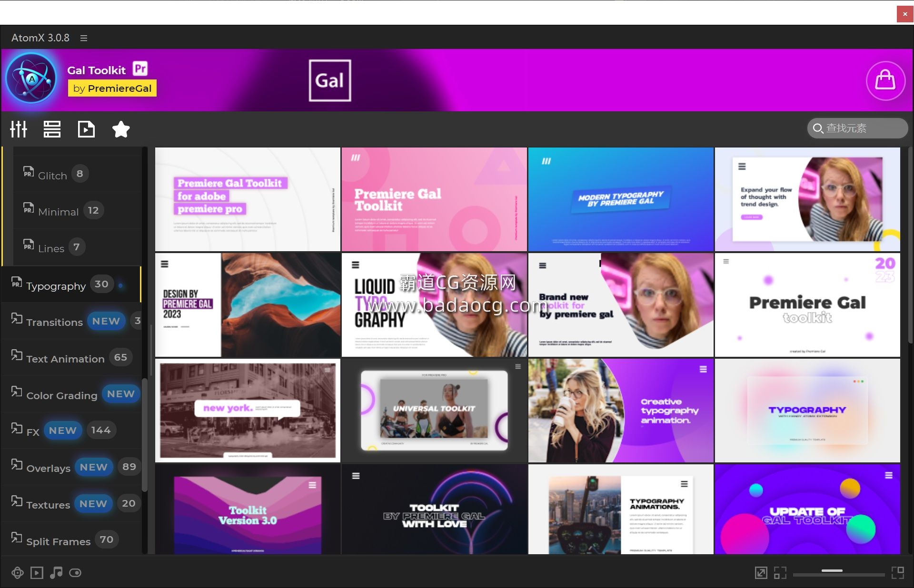The width and height of the screenshot is (914, 588).
Task: Select the Brand new toolkit thumbnail
Action: (x=621, y=305)
